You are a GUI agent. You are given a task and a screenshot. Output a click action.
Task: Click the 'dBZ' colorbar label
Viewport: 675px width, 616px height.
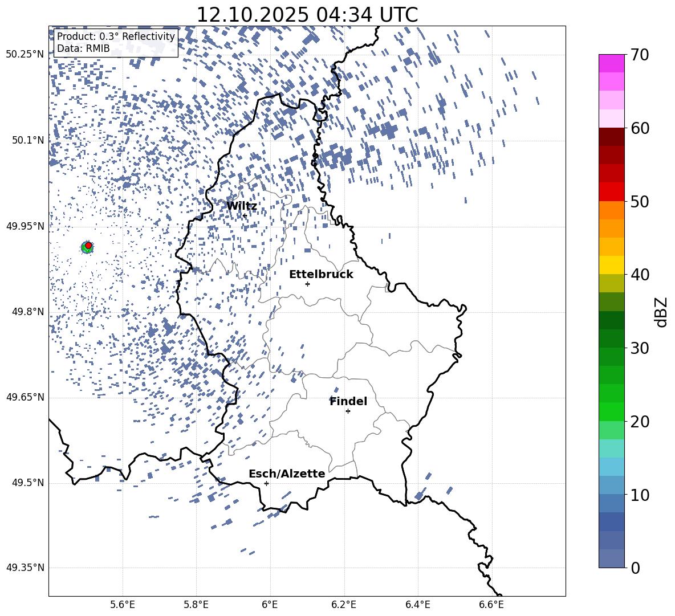pyautogui.click(x=662, y=312)
